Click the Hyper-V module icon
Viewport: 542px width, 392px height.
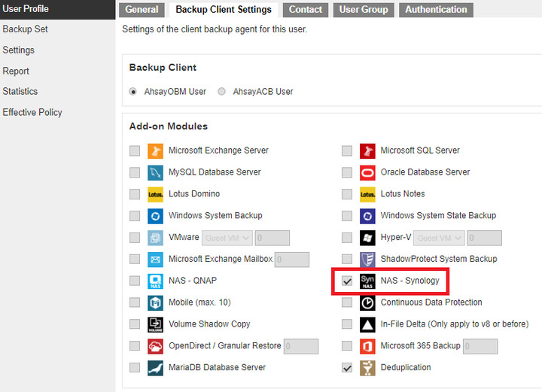click(367, 238)
